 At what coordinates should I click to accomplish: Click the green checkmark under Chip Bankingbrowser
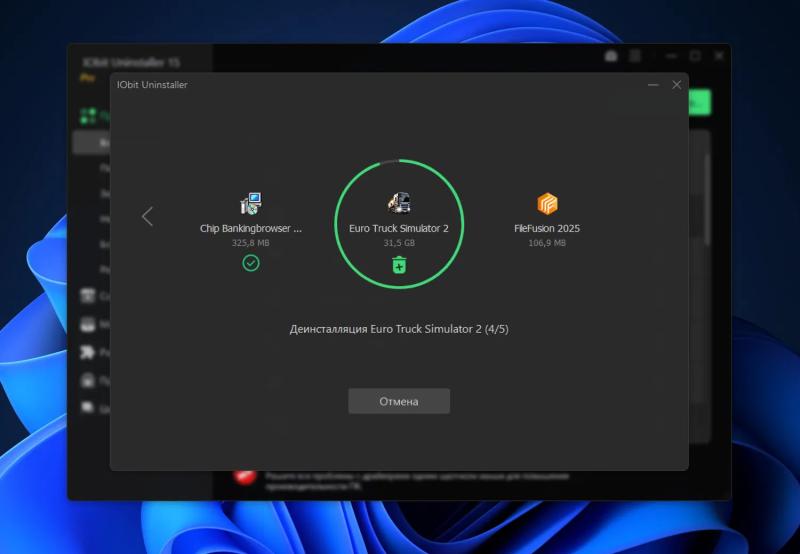point(251,263)
